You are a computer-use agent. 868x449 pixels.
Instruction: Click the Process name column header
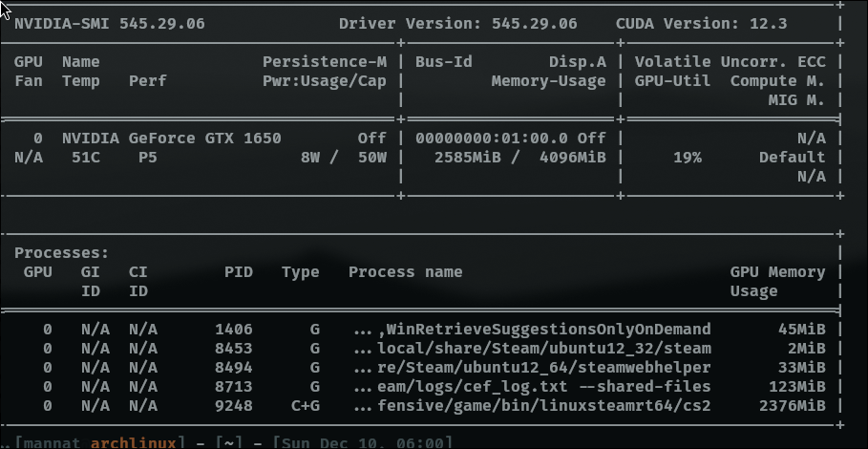coord(405,272)
